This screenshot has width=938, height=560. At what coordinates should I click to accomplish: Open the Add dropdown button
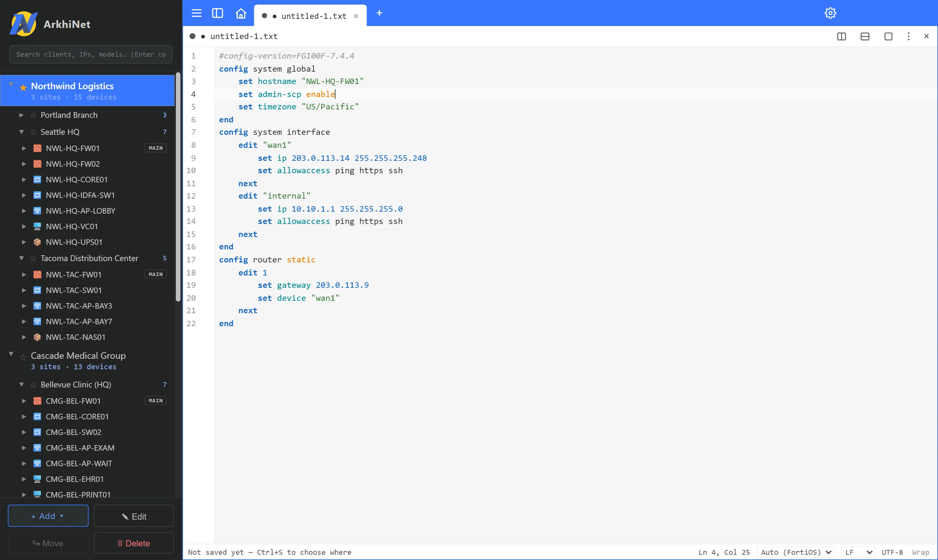48,516
